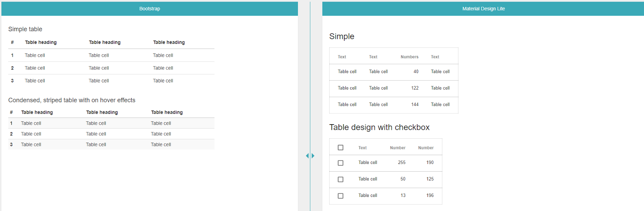Click the 'Simple' heading in Material panel
The height and width of the screenshot is (211, 644).
tap(342, 37)
